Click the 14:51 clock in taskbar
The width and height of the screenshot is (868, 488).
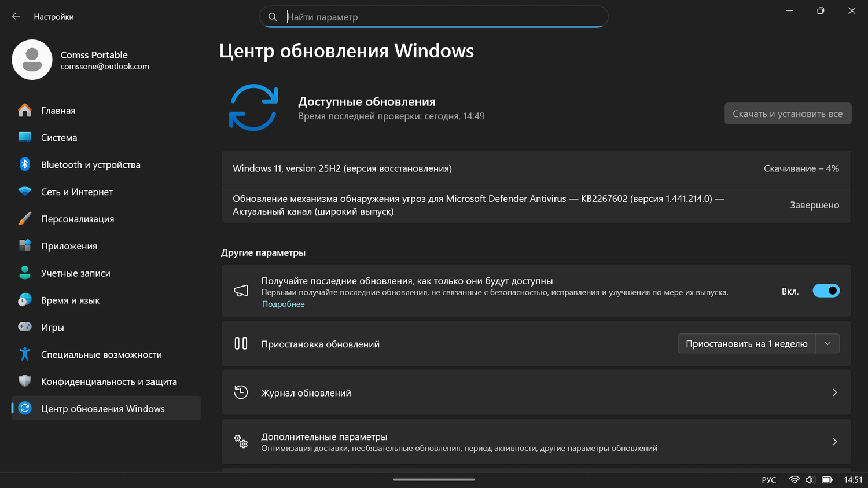853,480
